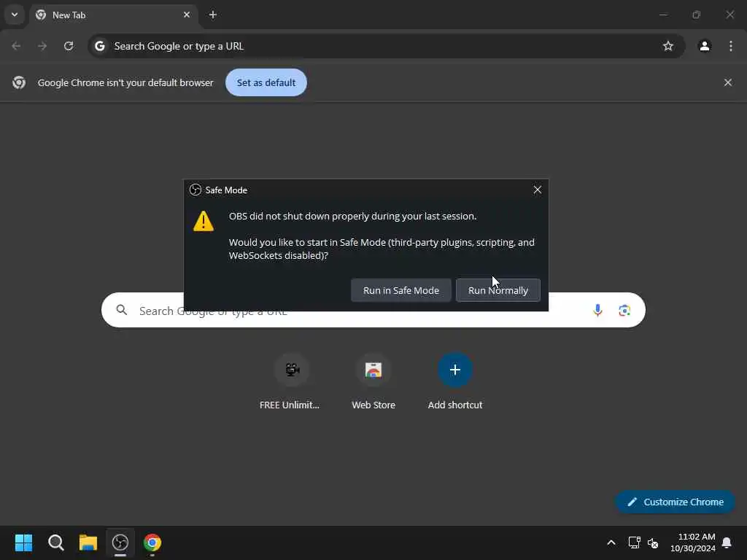Bookmark this tab with star icon
Image resolution: width=747 pixels, height=560 pixels.
668,46
